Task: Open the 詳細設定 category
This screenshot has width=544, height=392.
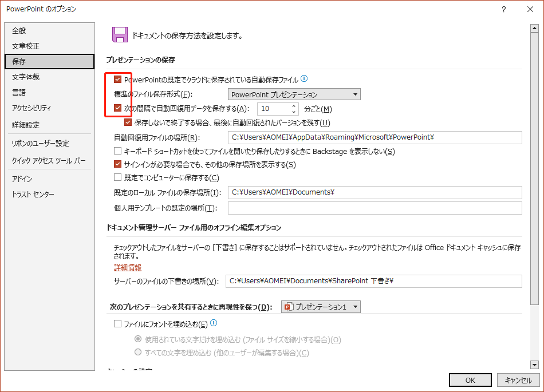Action: coord(49,125)
